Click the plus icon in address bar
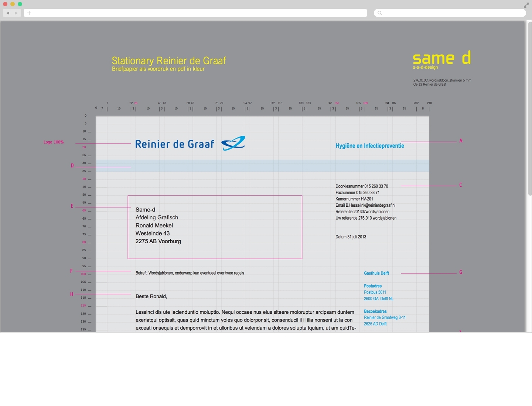 click(x=29, y=13)
